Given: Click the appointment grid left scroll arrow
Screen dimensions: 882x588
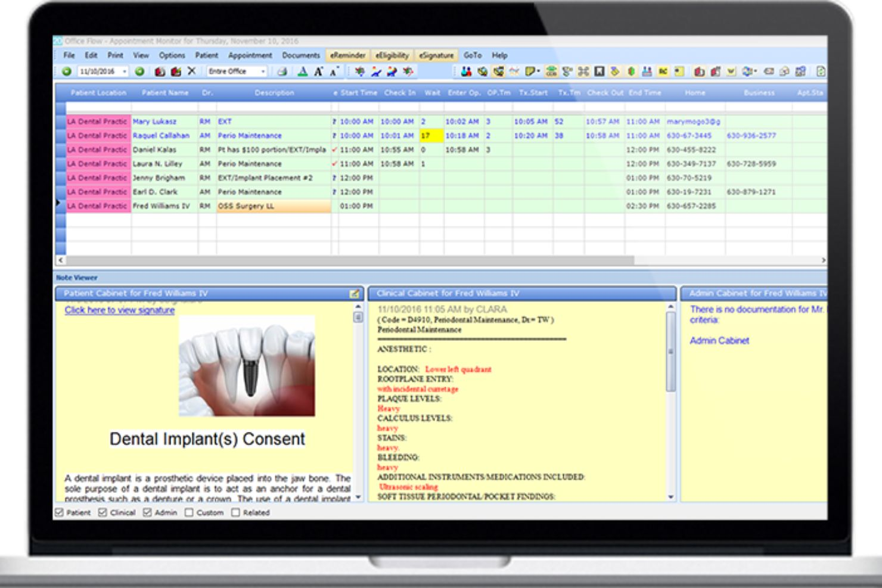Looking at the screenshot, I should [x=60, y=260].
